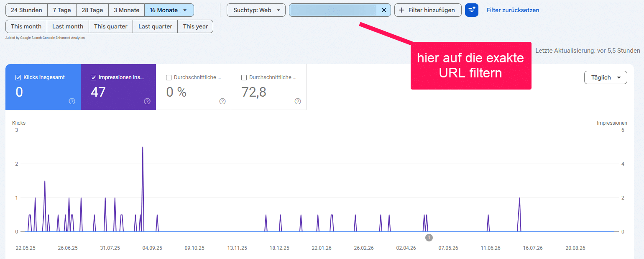Click the 04.09.25 date label

click(152, 248)
